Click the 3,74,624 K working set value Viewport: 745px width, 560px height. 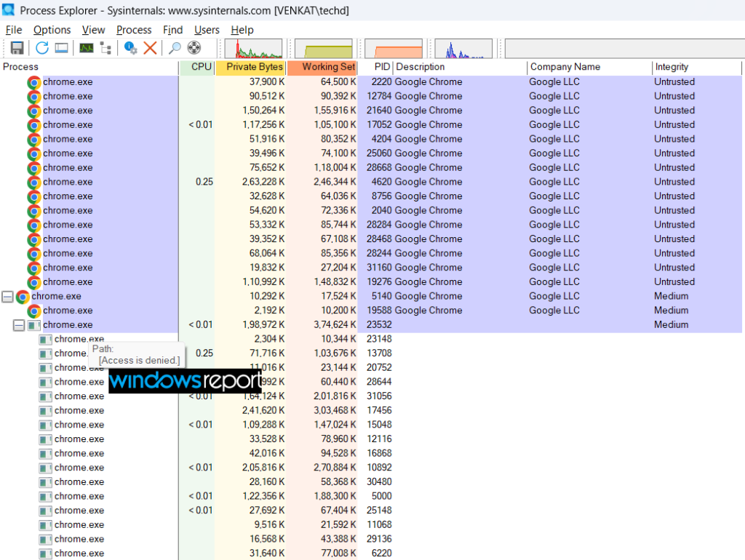click(x=335, y=324)
